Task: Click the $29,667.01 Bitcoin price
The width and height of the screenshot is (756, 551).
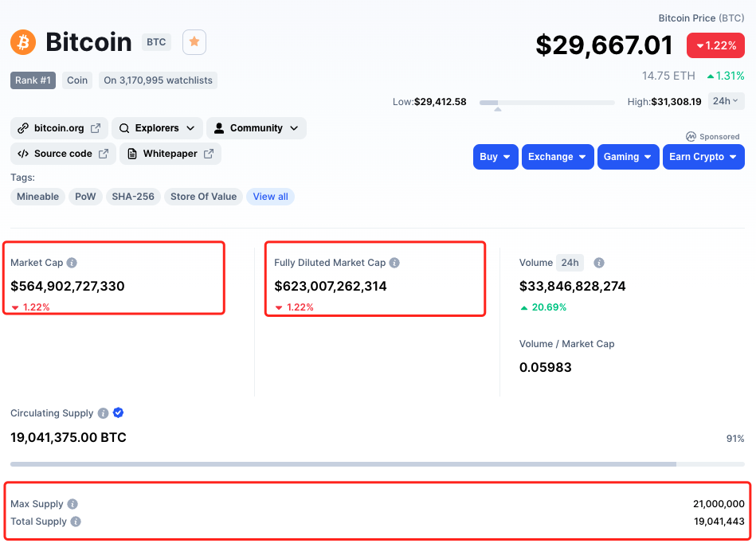Action: 604,45
